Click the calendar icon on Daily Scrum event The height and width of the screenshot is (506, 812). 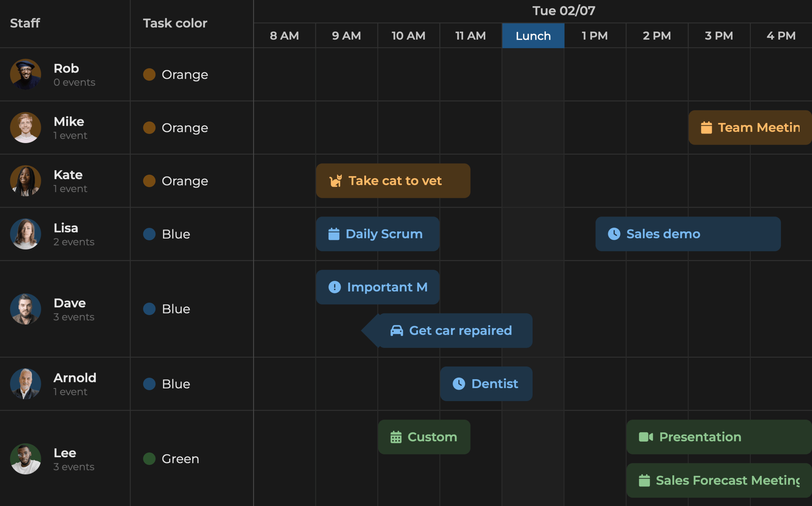[334, 234]
